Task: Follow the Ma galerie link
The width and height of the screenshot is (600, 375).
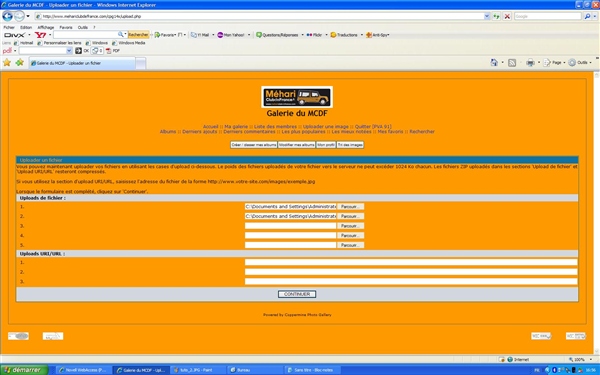Action: click(236, 127)
